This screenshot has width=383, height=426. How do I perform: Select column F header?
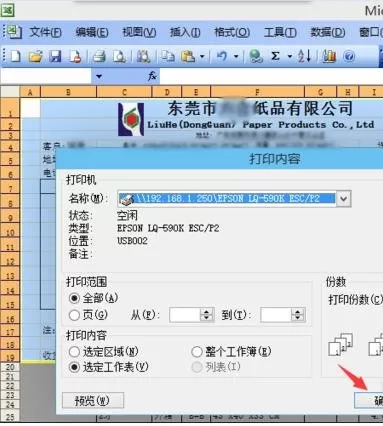click(257, 92)
